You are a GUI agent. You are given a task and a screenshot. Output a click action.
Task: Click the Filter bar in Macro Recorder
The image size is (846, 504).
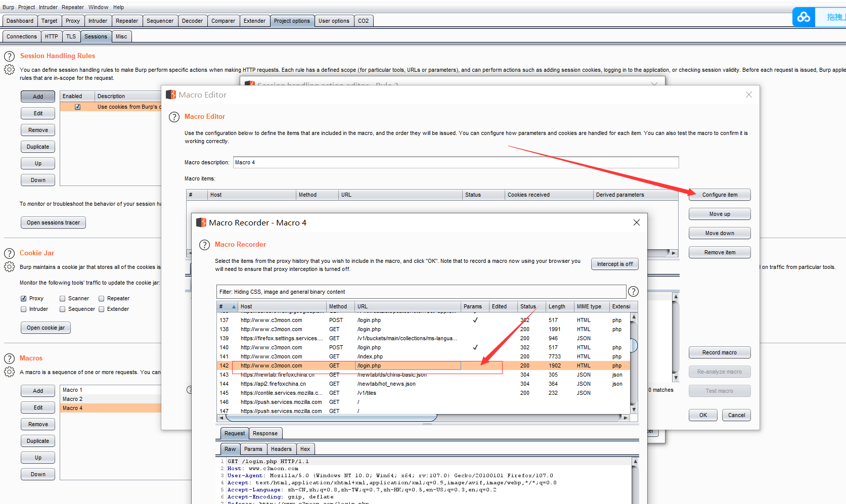[421, 292]
